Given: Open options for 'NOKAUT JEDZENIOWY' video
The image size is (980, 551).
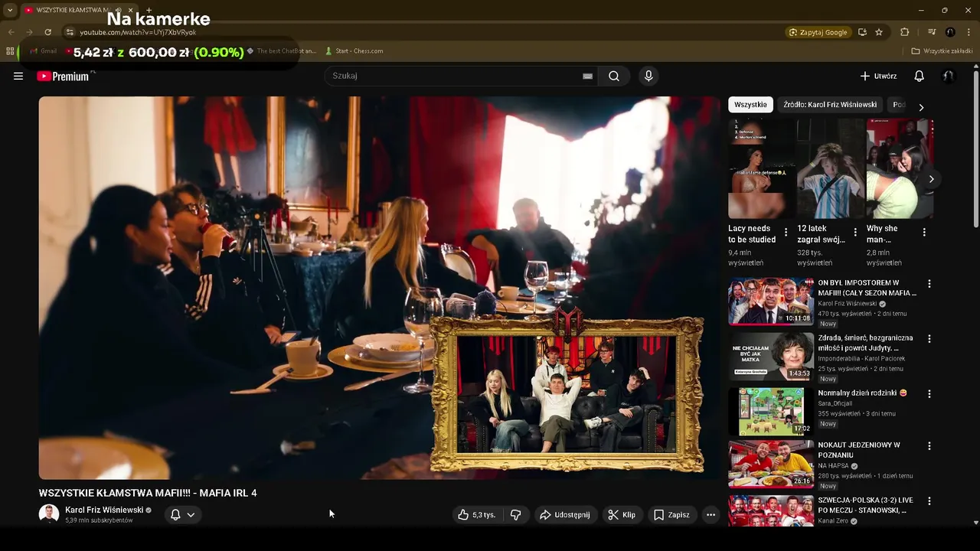Looking at the screenshot, I should point(929,446).
